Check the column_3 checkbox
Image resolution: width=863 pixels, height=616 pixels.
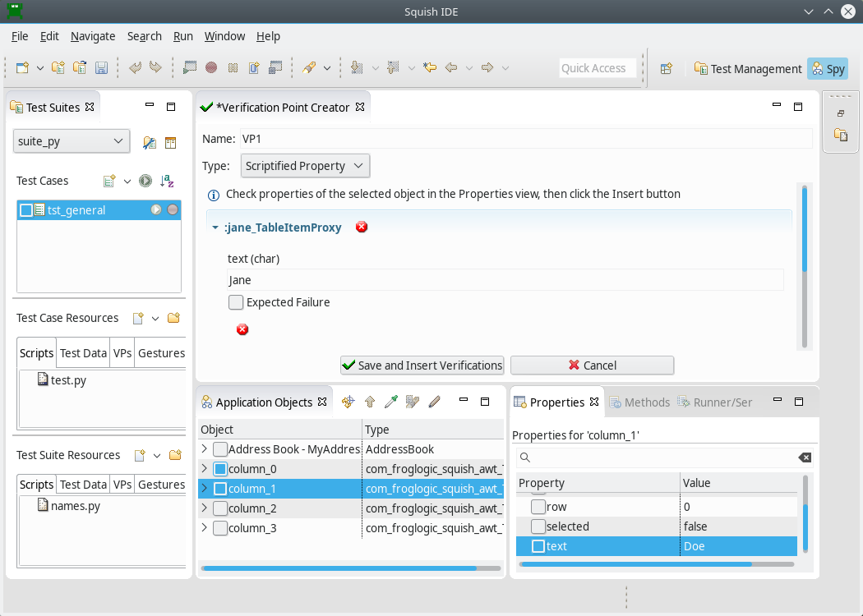point(220,529)
